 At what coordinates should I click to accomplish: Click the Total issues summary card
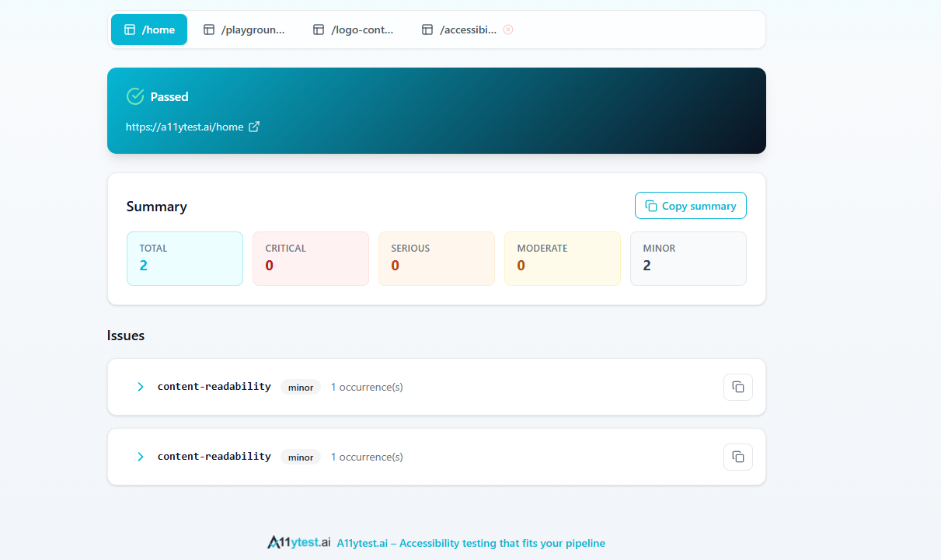point(185,259)
